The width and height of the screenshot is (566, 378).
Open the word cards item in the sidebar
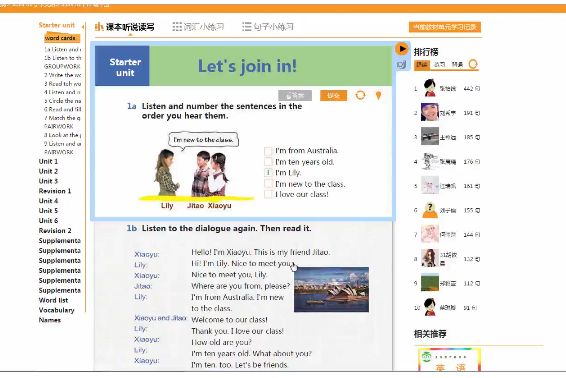coord(61,38)
